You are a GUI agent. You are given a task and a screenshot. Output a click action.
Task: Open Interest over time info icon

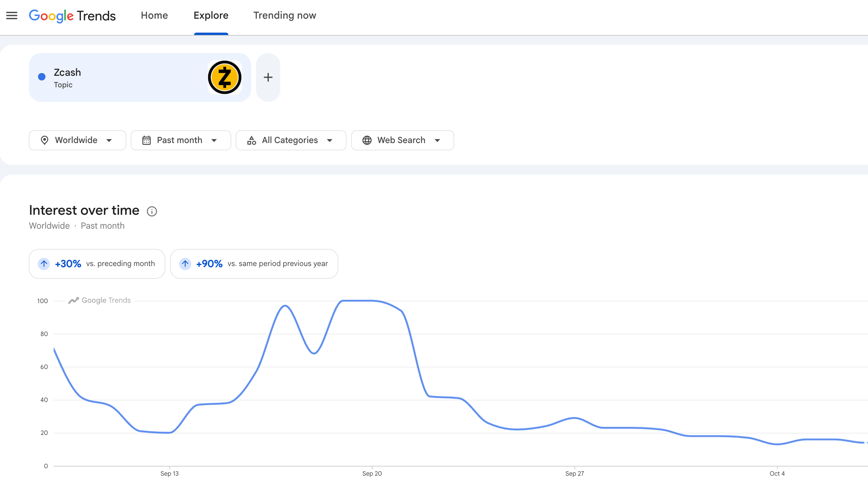(152, 211)
